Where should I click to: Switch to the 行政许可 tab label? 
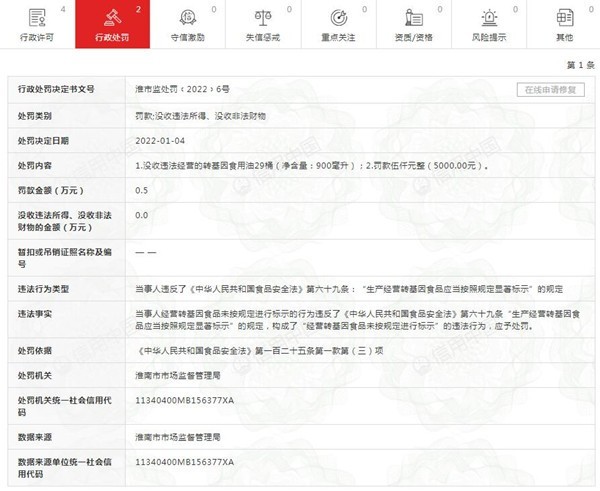[x=37, y=38]
